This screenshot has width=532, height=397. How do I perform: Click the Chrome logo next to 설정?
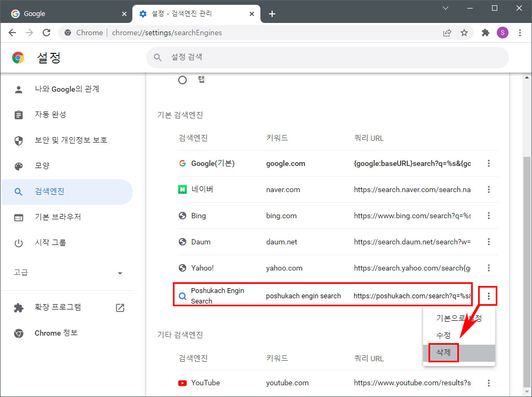point(17,57)
